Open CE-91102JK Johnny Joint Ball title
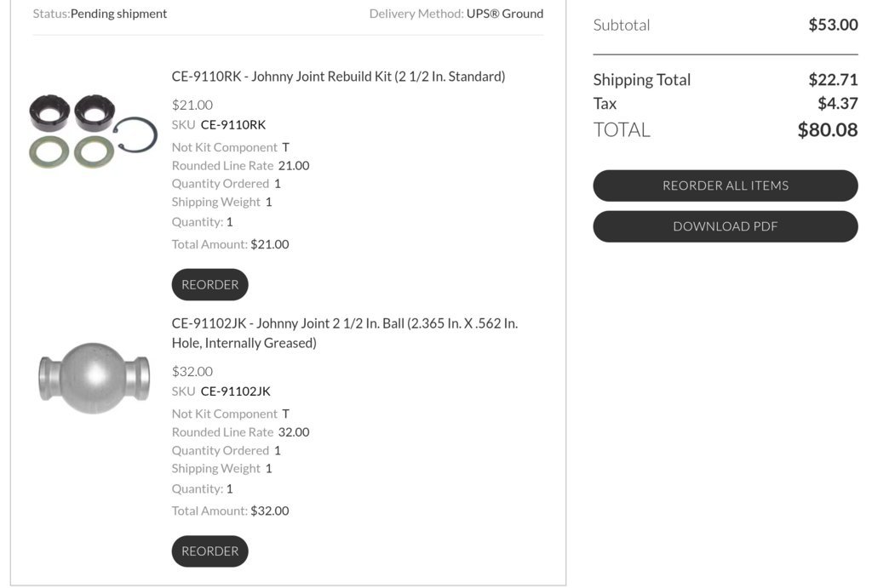 pyautogui.click(x=345, y=333)
